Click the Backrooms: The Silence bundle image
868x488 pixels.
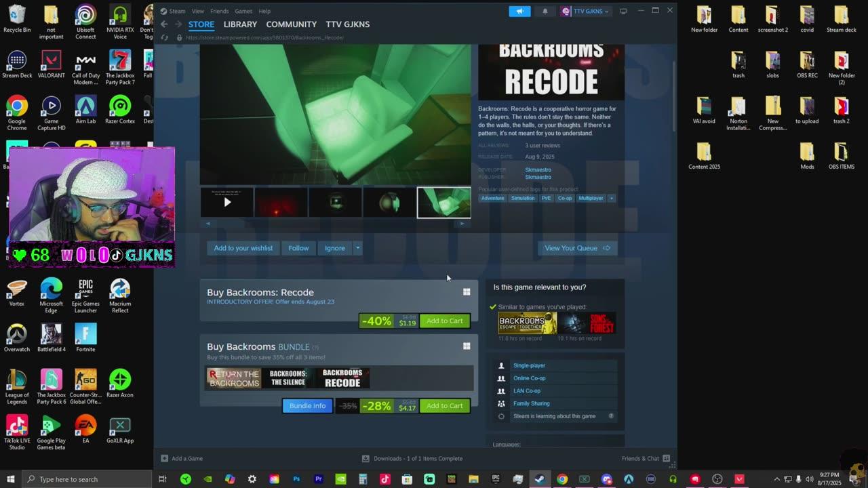(x=288, y=378)
